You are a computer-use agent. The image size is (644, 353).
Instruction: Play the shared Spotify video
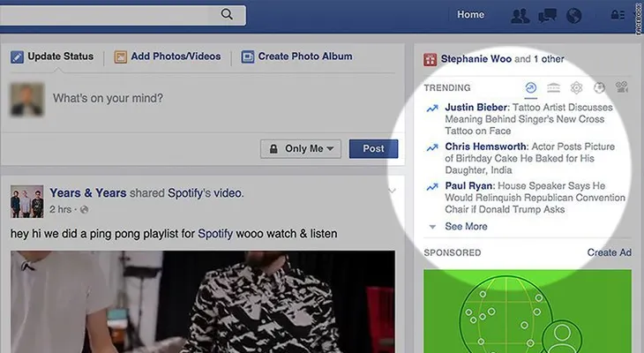[x=203, y=302]
